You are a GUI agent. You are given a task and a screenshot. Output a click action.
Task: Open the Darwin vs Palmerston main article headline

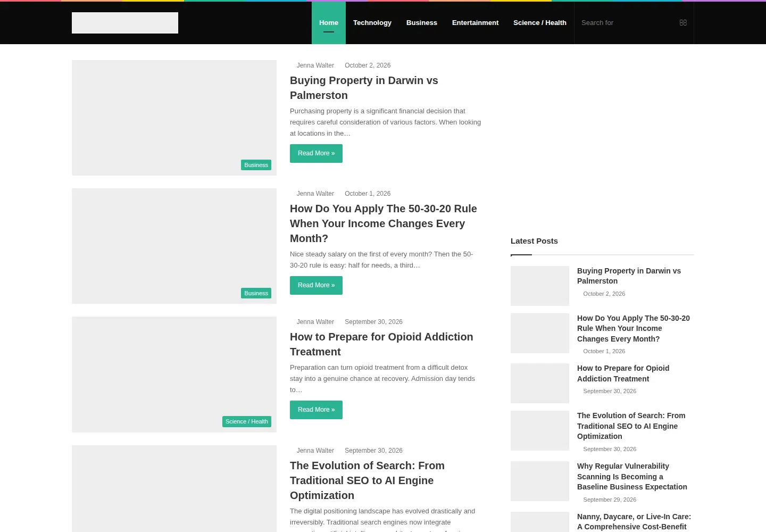click(364, 88)
